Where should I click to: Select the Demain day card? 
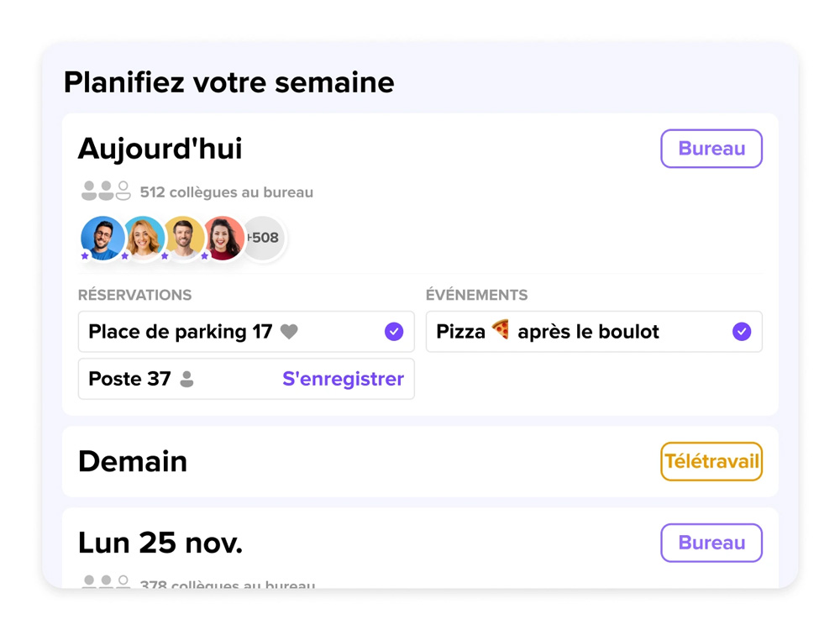(x=420, y=461)
